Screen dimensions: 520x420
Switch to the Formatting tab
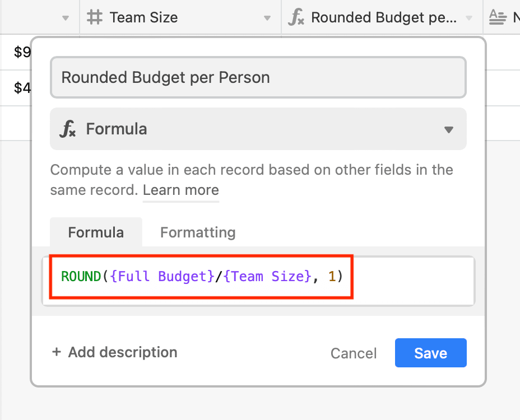(x=198, y=232)
